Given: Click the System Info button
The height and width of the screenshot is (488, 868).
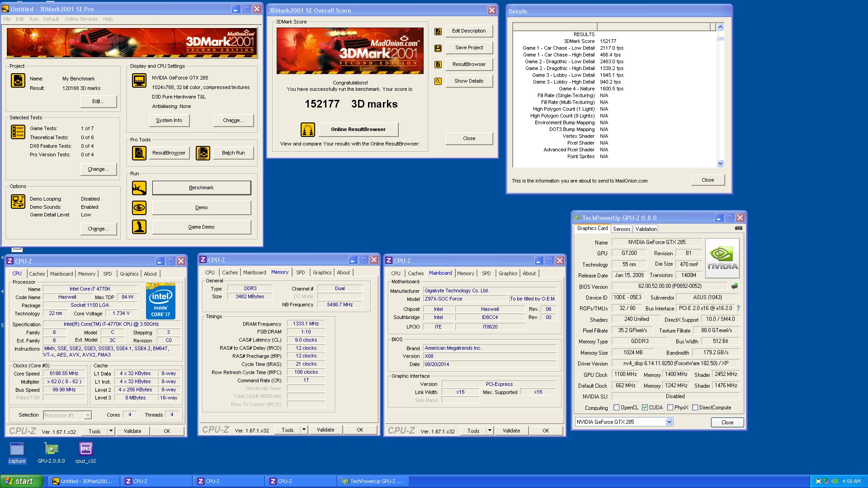Looking at the screenshot, I should tap(169, 121).
